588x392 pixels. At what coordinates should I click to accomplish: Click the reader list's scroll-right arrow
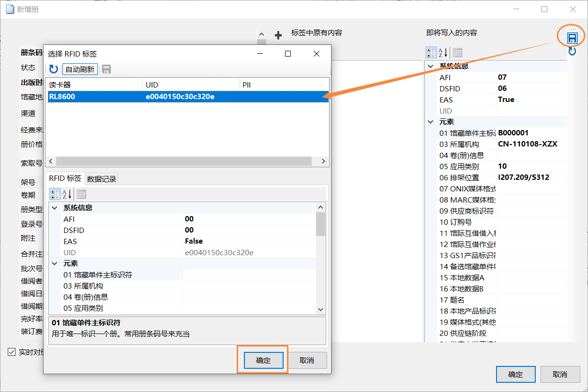pos(324,161)
